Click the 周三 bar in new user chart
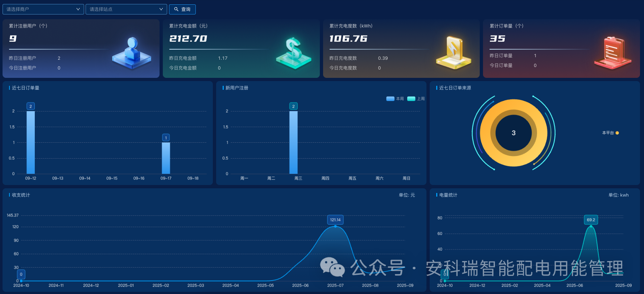Viewport: 644px width, 294px height. point(293,142)
